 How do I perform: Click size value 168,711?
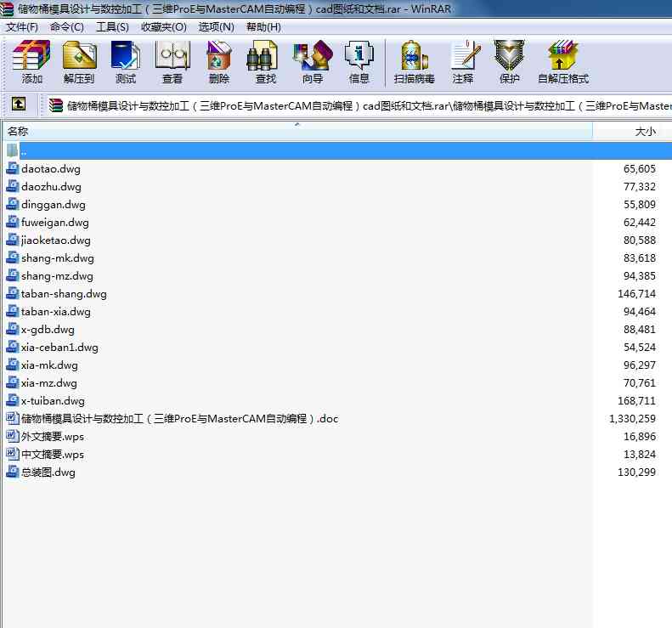pos(636,401)
